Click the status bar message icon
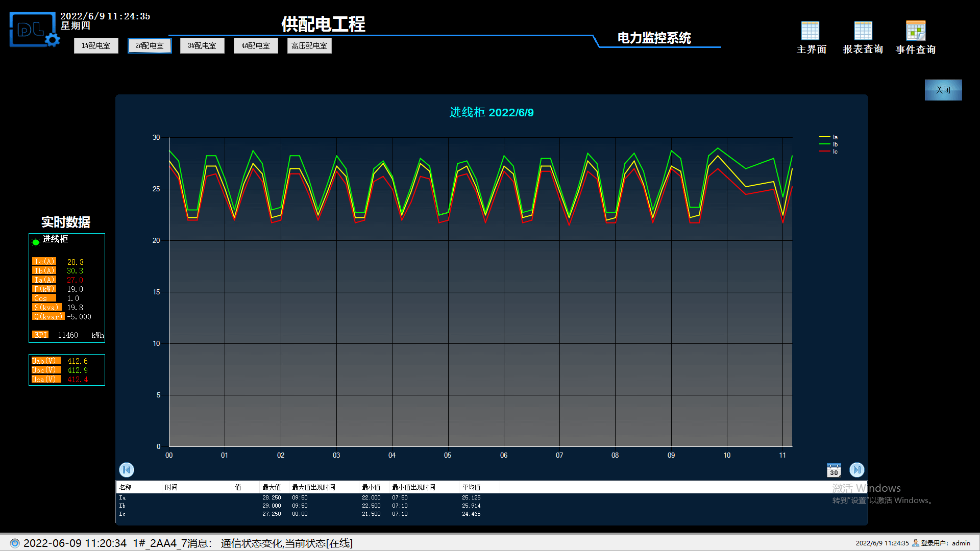980x551 pixels. tap(15, 543)
